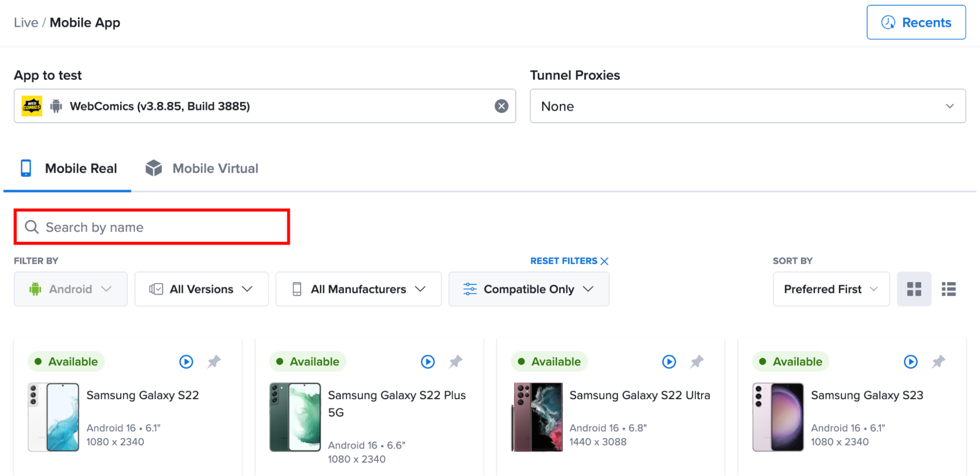Select the Samsung Galaxy S22 Ultra thumbnail
The width and height of the screenshot is (980, 476).
click(537, 417)
